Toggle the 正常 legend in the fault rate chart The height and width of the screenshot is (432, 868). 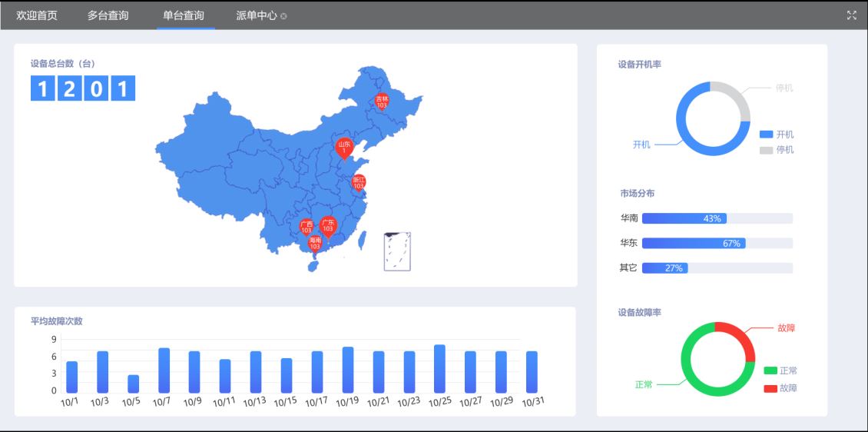780,371
